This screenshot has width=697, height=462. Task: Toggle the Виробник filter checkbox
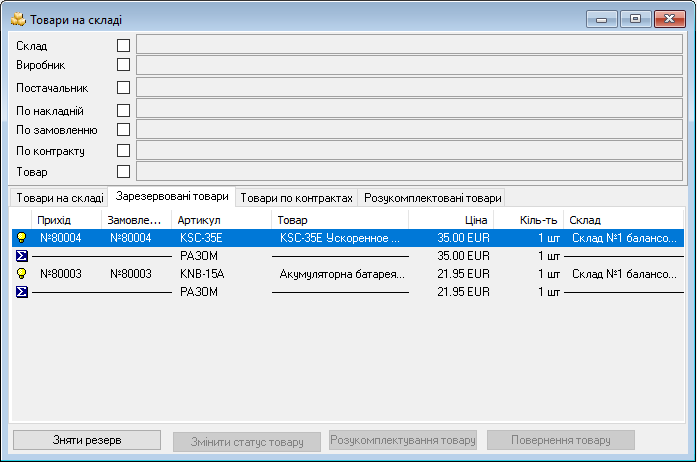(x=124, y=65)
